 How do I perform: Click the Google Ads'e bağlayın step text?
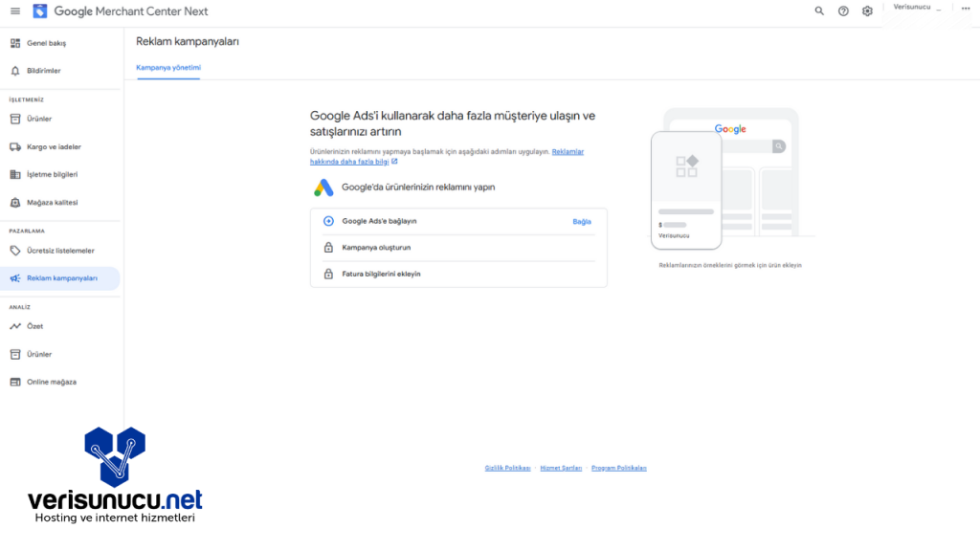click(x=379, y=221)
